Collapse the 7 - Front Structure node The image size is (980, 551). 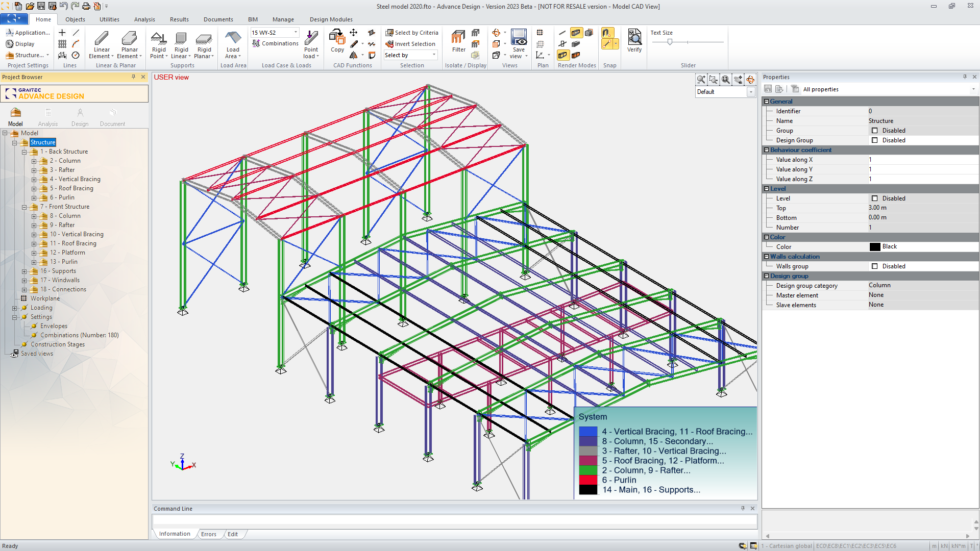[x=24, y=207]
